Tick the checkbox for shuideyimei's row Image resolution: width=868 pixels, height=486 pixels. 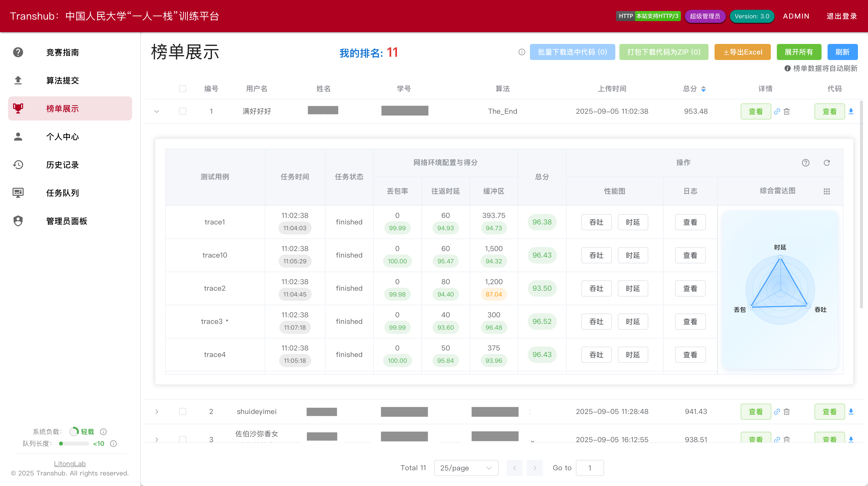point(182,411)
